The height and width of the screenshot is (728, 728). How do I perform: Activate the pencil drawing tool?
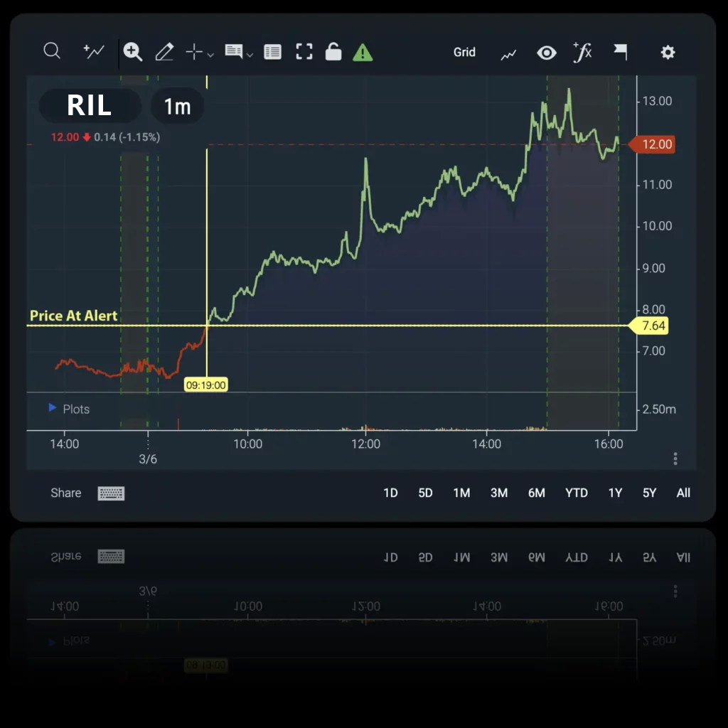(164, 51)
